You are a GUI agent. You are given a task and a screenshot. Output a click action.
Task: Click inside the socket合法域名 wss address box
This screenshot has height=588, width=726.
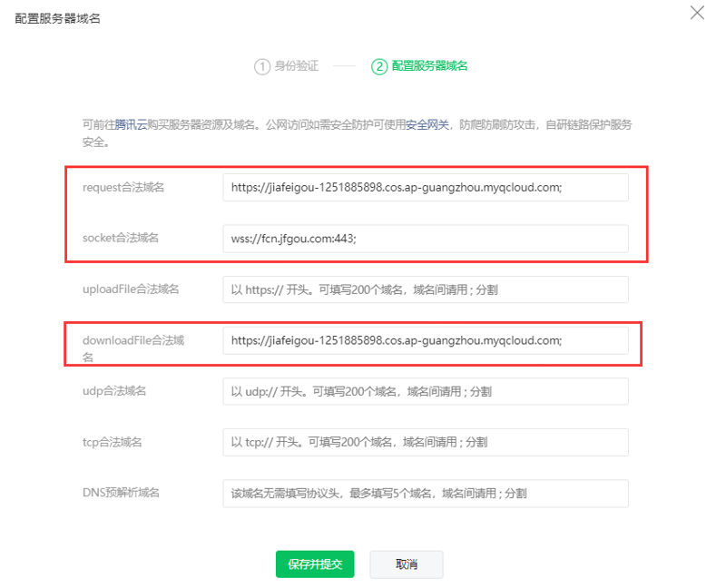(426, 239)
